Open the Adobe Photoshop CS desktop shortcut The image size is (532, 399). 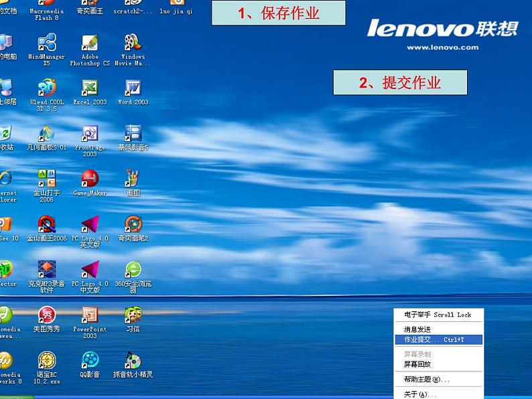90,44
